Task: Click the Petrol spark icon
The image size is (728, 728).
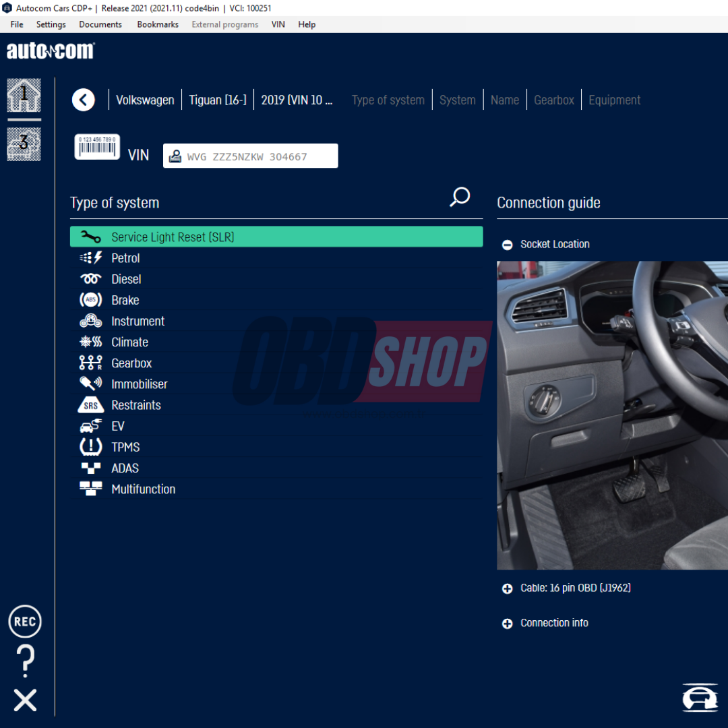Action: 90,257
